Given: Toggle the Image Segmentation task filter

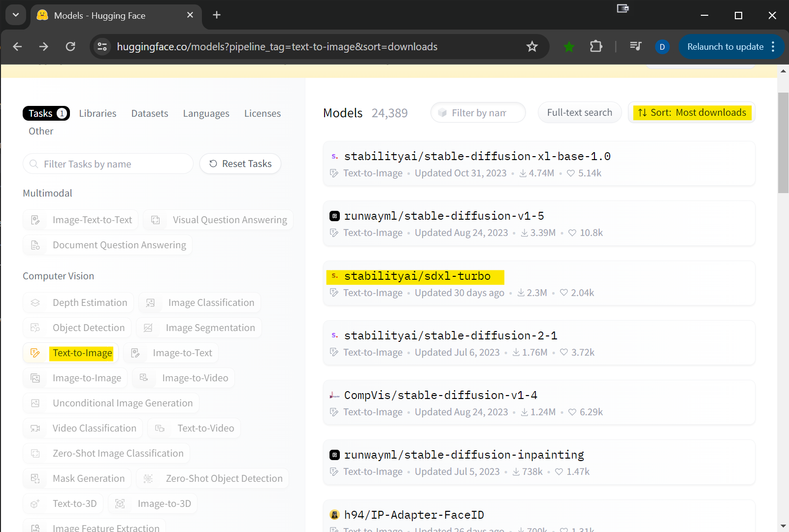Looking at the screenshot, I should [199, 328].
